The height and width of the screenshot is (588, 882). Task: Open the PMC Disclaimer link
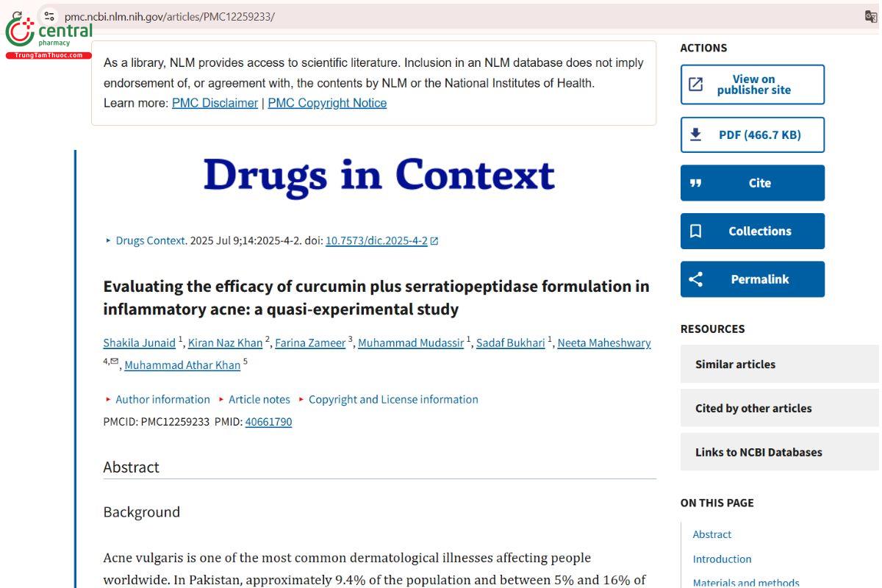215,103
